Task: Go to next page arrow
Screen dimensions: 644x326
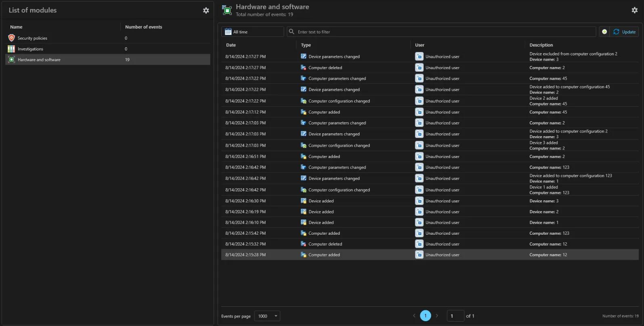Action: [437, 316]
